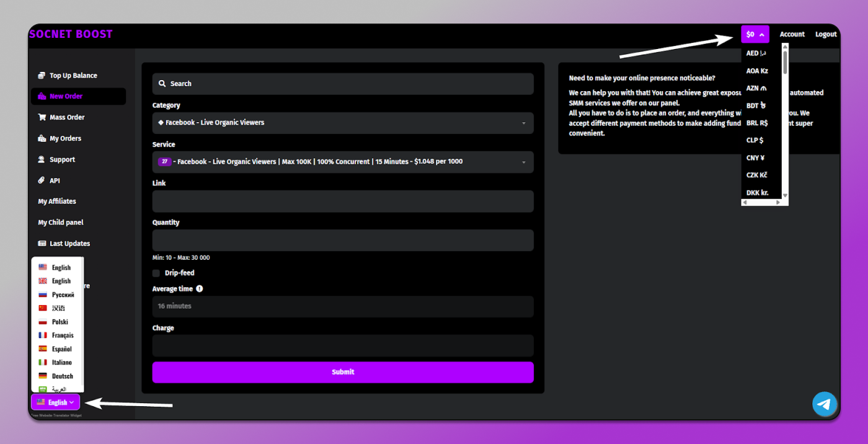Screen dimensions: 868x444
Task: Click the currency list scroll up arrow
Action: [785, 46]
